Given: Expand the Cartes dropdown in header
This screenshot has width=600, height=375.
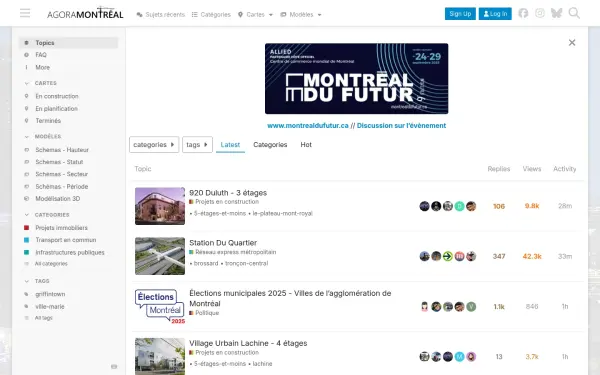Looking at the screenshot, I should click(x=255, y=15).
